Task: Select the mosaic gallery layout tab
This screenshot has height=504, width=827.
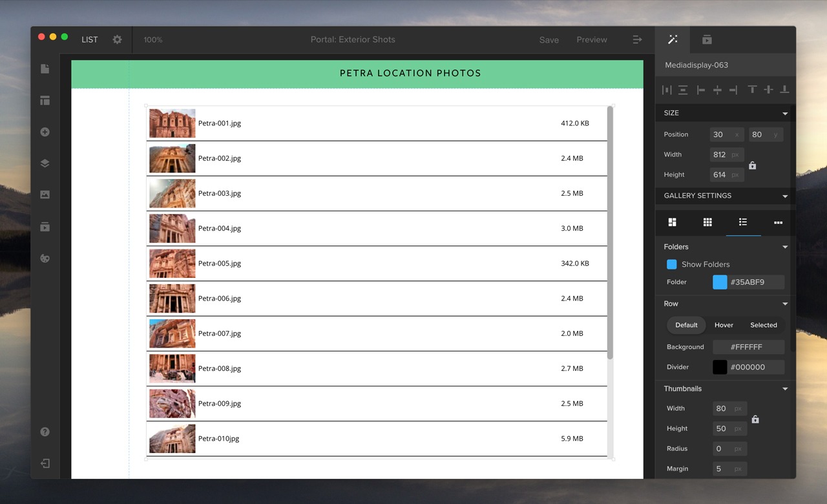Action: (673, 222)
